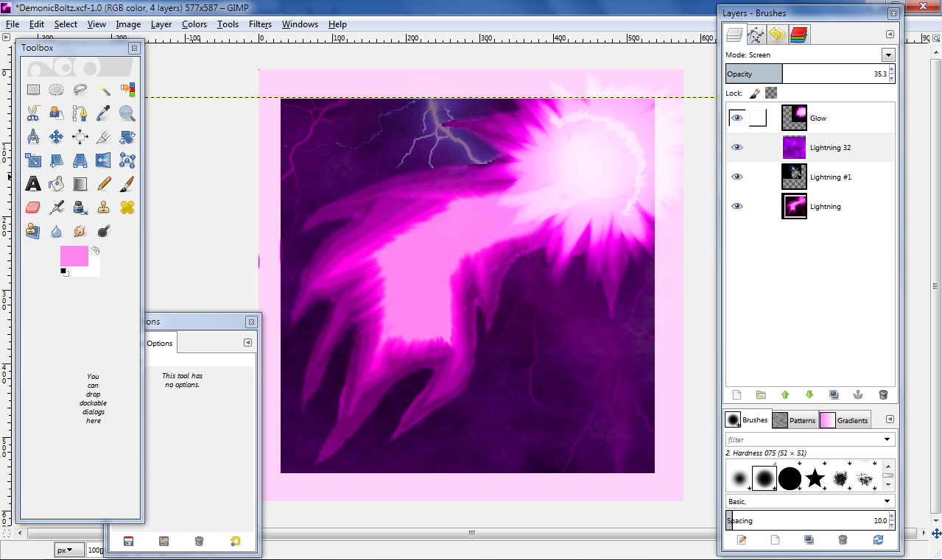Open the px units dropdown in status bar

tap(69, 550)
